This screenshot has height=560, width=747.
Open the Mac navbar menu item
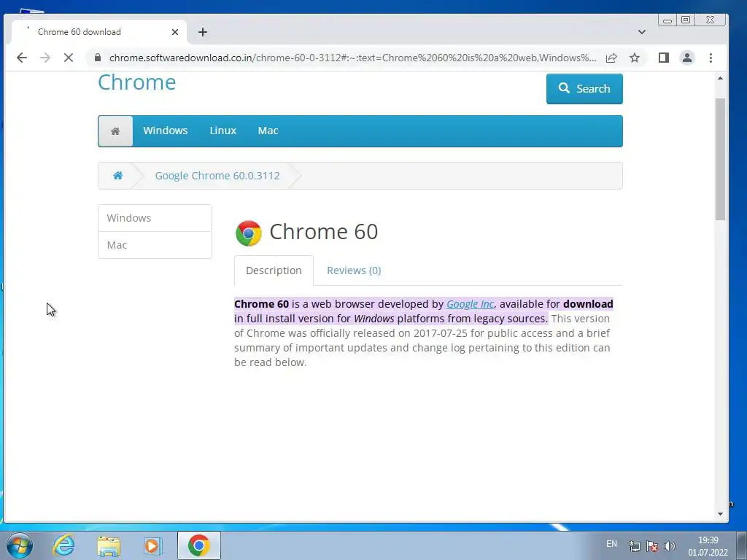[268, 131]
